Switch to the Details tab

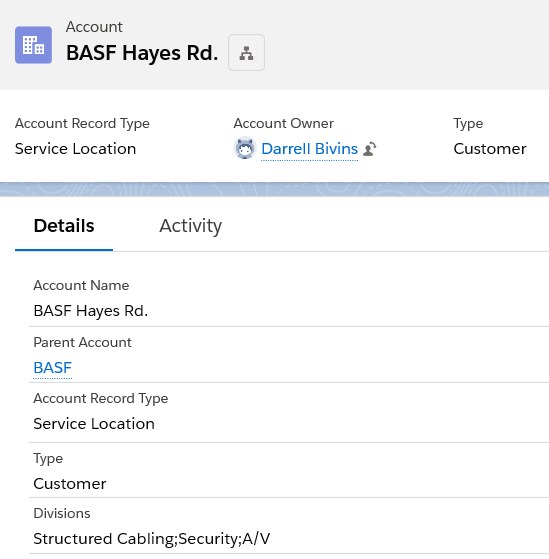(x=64, y=226)
